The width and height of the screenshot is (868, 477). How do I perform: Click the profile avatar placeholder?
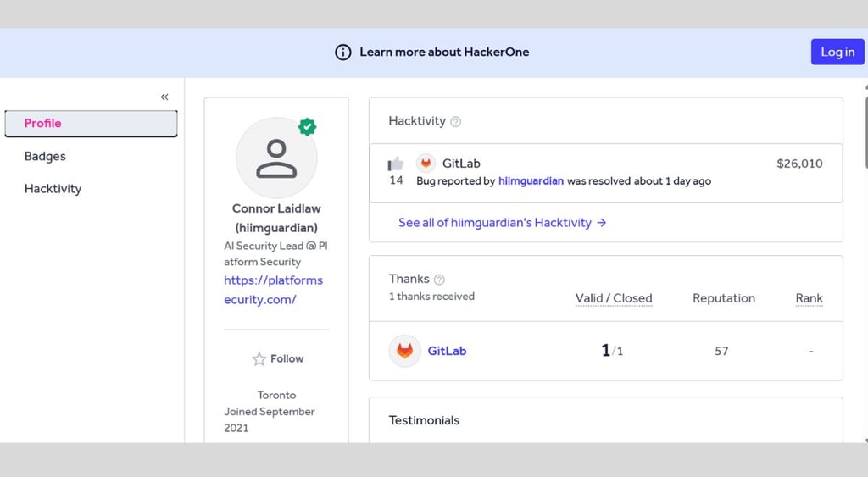(x=276, y=158)
